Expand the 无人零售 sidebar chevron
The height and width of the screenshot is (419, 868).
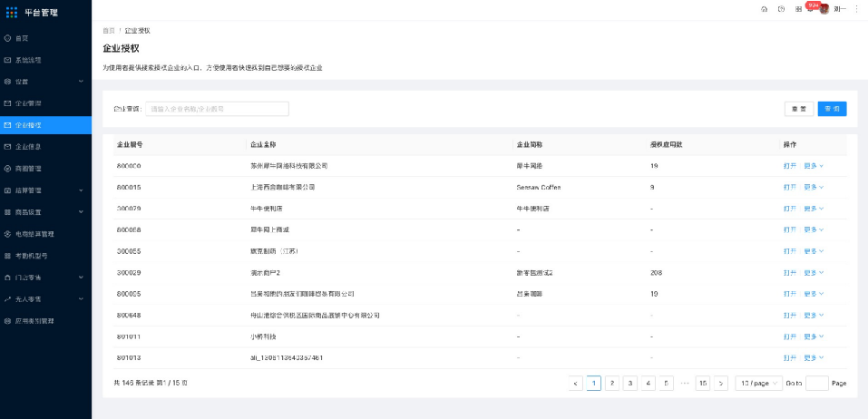pyautogui.click(x=81, y=299)
